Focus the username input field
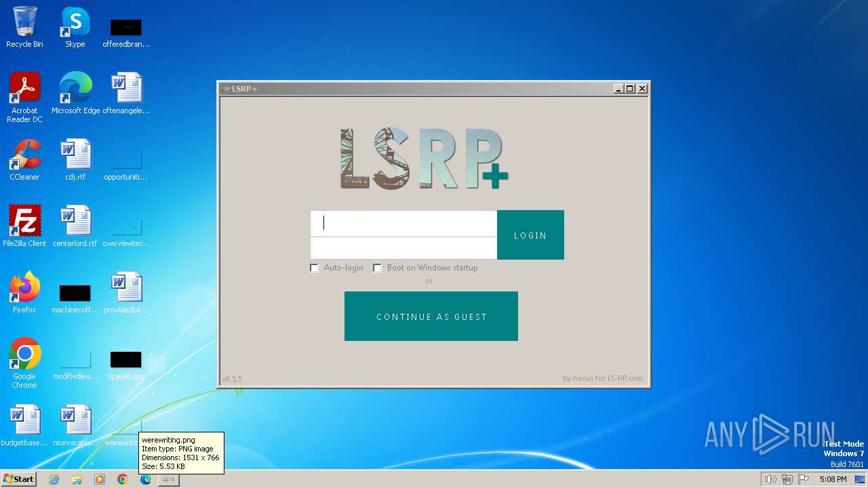The image size is (868, 488). [x=403, y=223]
